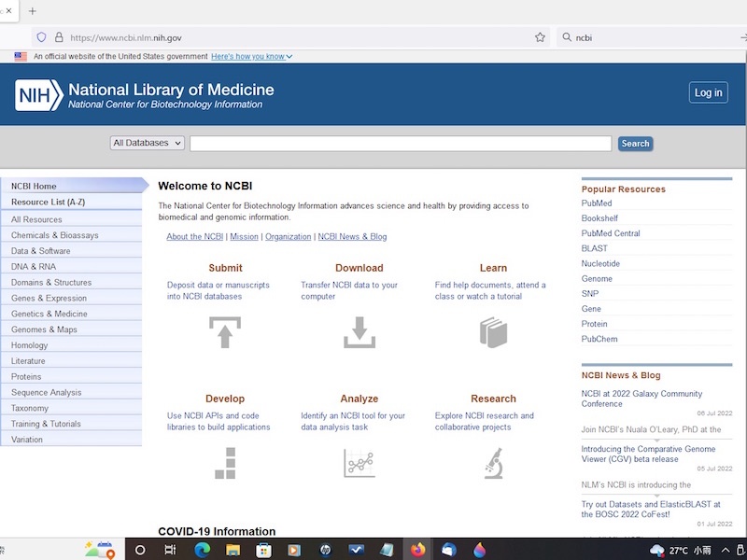747x560 pixels.
Task: Open Resource List (A-Z) in the sidebar
Action: click(x=72, y=202)
